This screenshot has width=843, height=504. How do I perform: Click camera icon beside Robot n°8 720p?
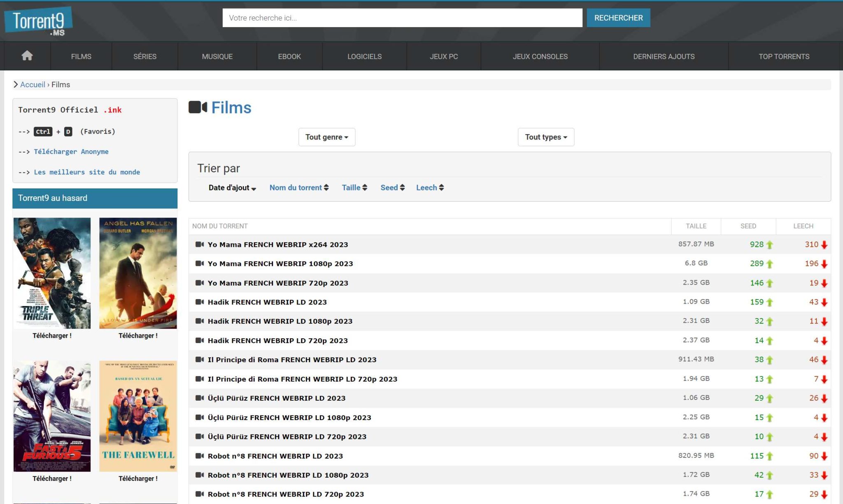(200, 494)
